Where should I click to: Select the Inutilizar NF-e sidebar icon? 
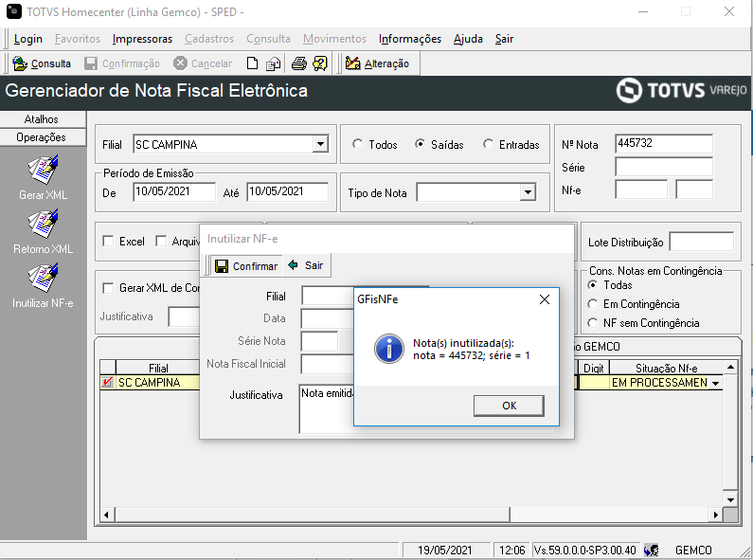43,278
